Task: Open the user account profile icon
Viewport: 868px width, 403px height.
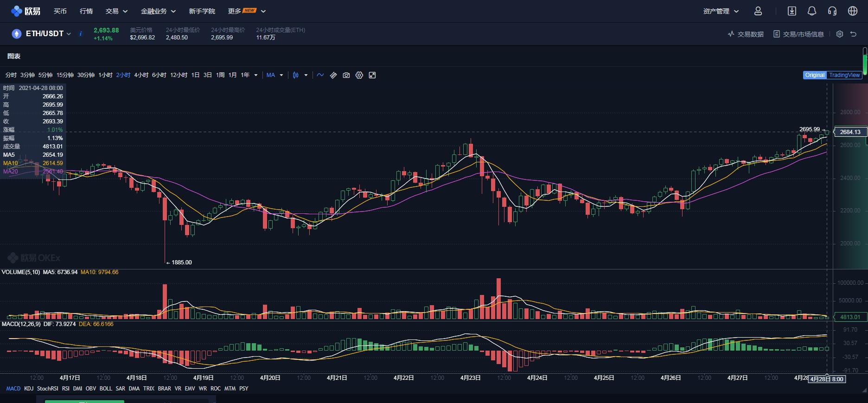Action: pyautogui.click(x=758, y=11)
